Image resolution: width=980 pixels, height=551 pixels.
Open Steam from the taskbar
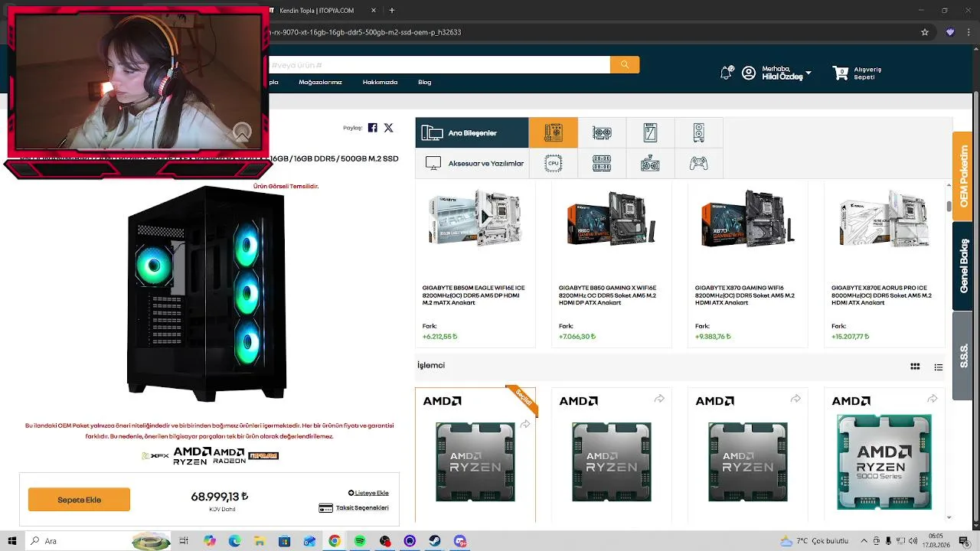coord(435,541)
